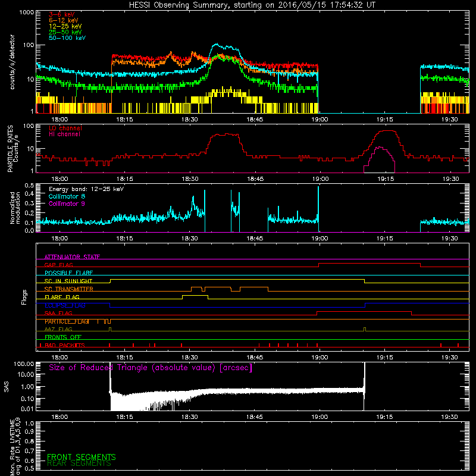476x476 pixels.
Task: Select the 6-12 keV legend label
Action: 64,20
